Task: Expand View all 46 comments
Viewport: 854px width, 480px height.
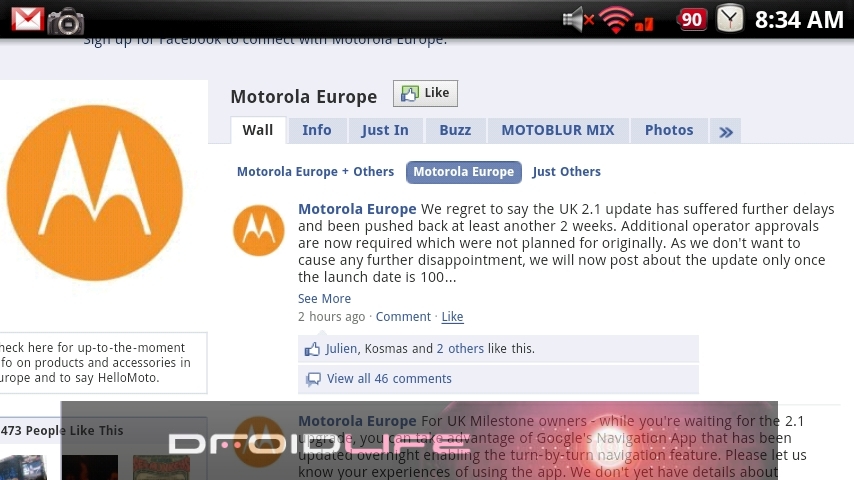Action: coord(389,379)
